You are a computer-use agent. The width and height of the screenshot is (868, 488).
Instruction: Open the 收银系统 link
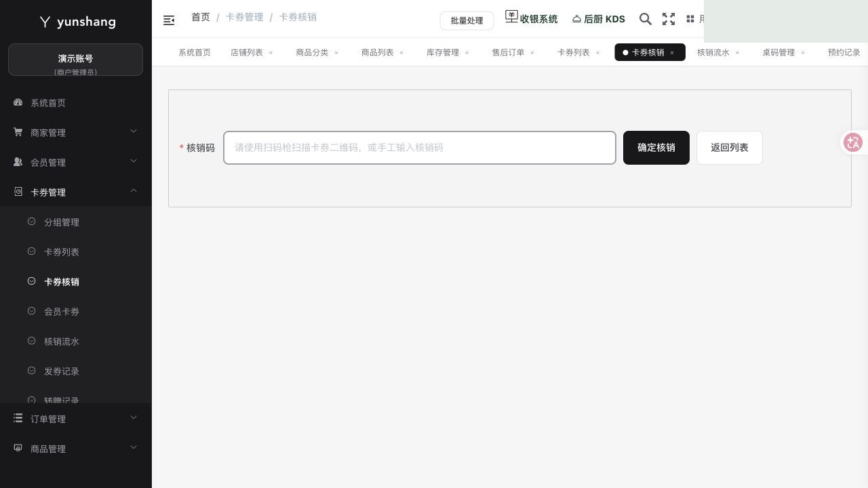click(532, 18)
